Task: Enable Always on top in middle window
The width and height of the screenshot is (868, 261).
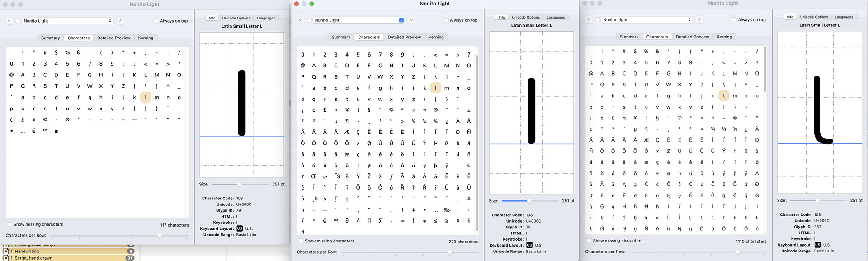Action: pyautogui.click(x=446, y=20)
